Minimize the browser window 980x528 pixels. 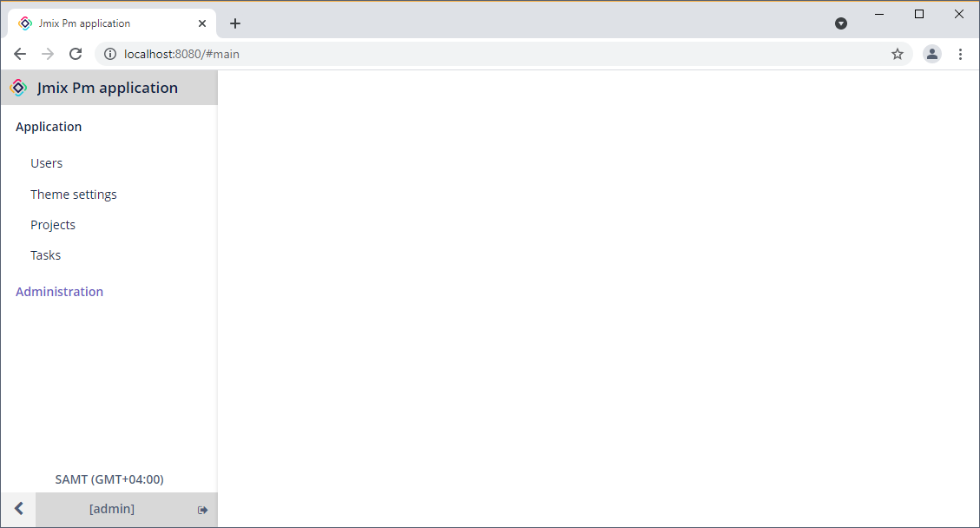click(879, 14)
